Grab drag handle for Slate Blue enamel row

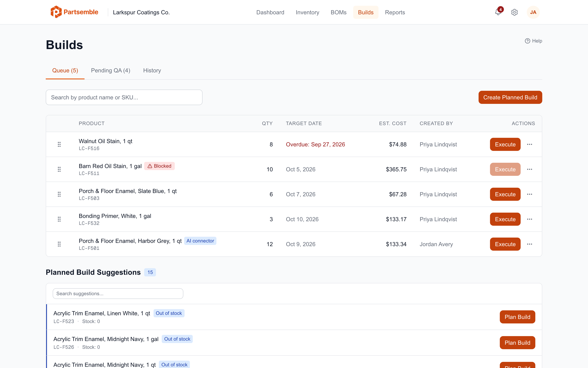[x=59, y=194]
